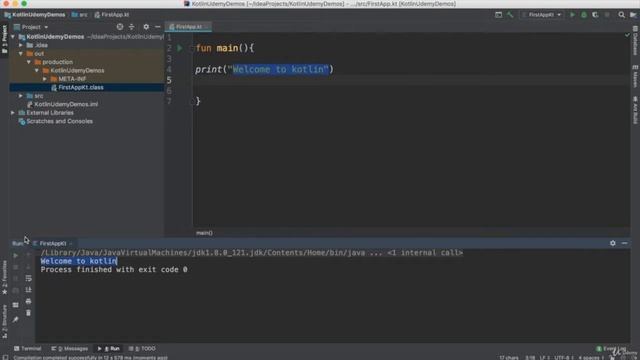Open the Terminal tool window
Viewport: 640px width, 360px height.
[x=27, y=349]
